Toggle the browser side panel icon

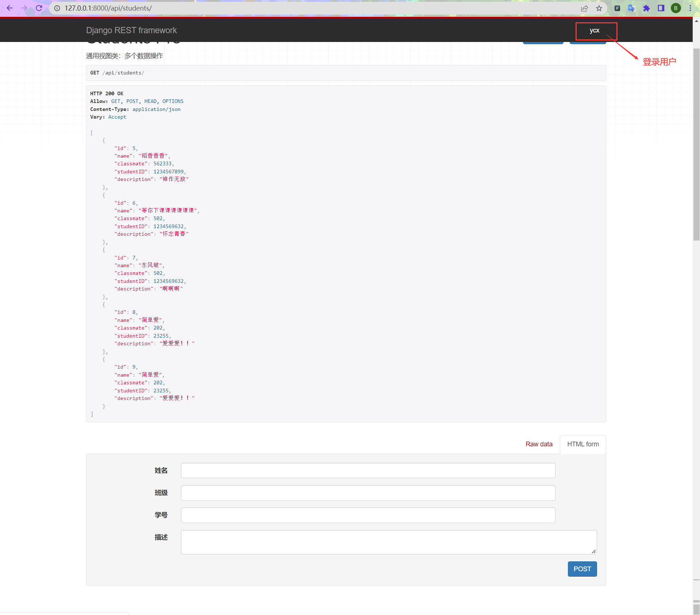tap(661, 8)
